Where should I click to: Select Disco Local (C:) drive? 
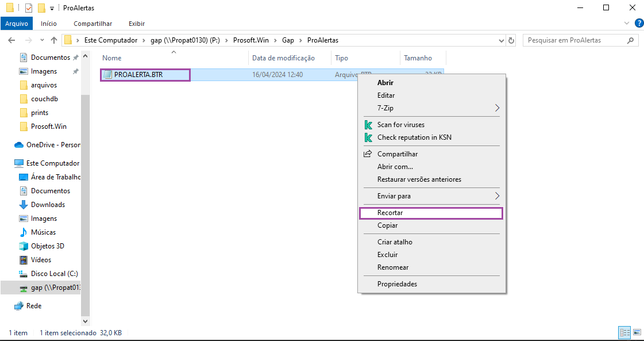(54, 274)
